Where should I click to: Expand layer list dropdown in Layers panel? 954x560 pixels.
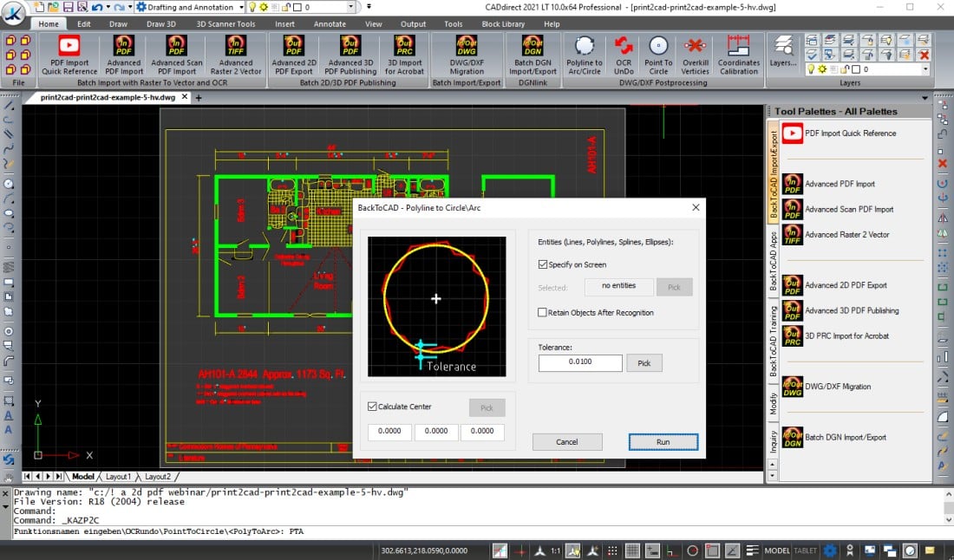[925, 69]
